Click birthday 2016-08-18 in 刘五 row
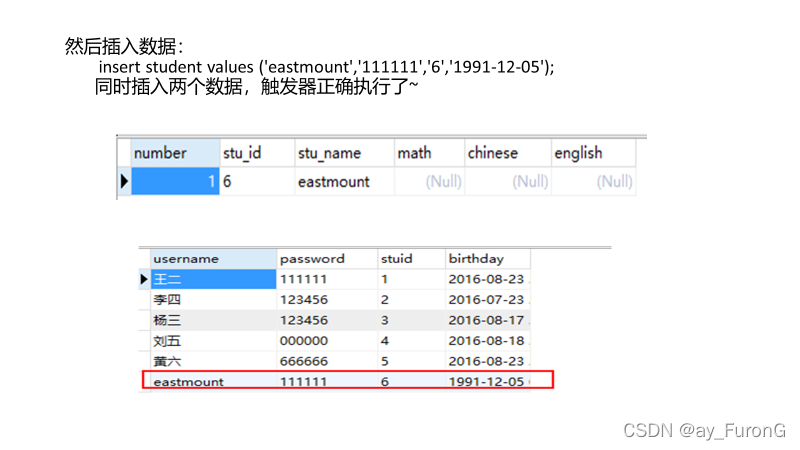 tap(488, 340)
